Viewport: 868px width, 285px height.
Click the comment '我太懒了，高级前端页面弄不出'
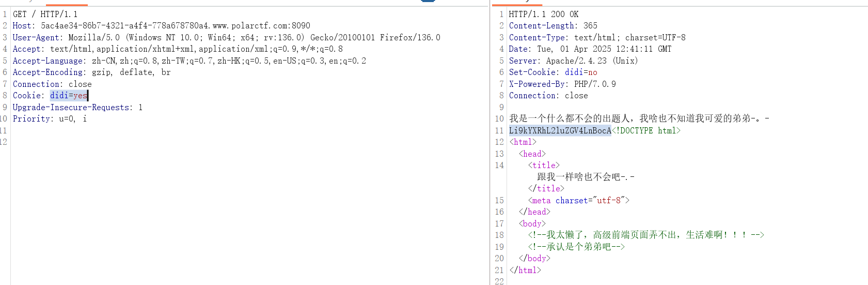pyautogui.click(x=646, y=235)
